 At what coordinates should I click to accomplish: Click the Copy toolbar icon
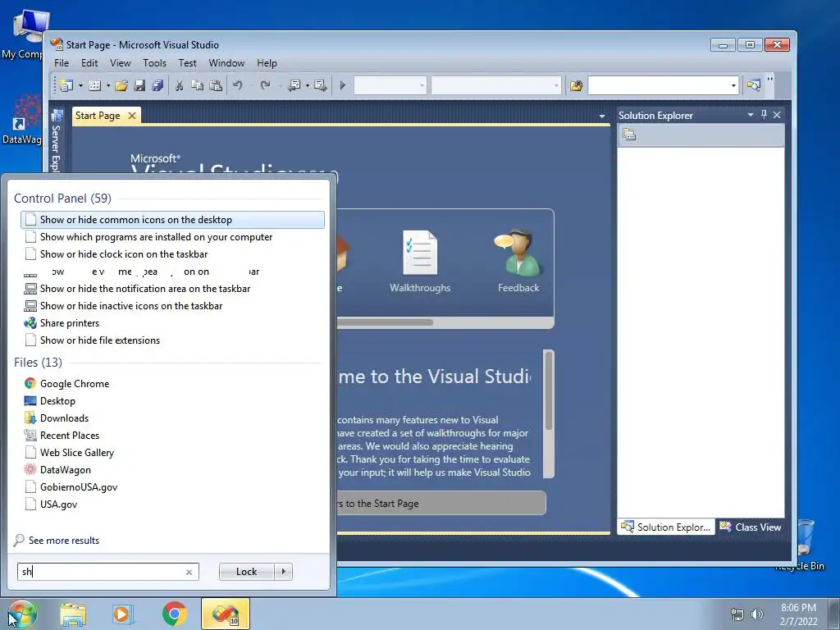[197, 85]
